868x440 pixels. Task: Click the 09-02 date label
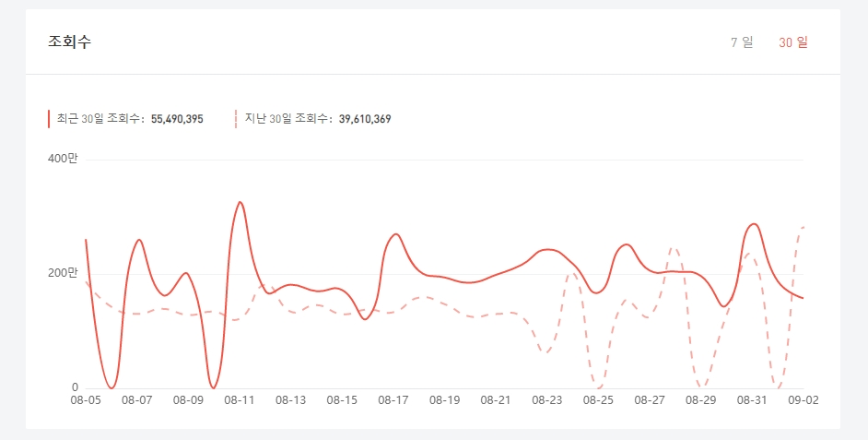(803, 400)
